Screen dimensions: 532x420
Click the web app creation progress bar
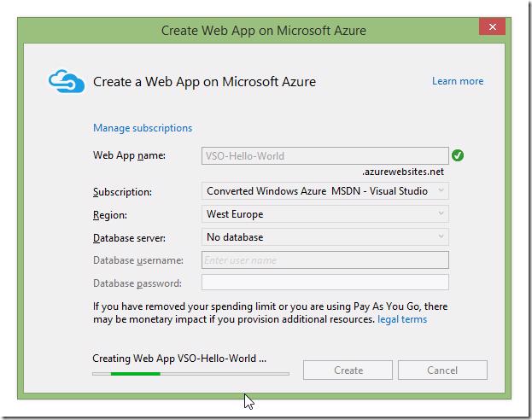point(190,374)
